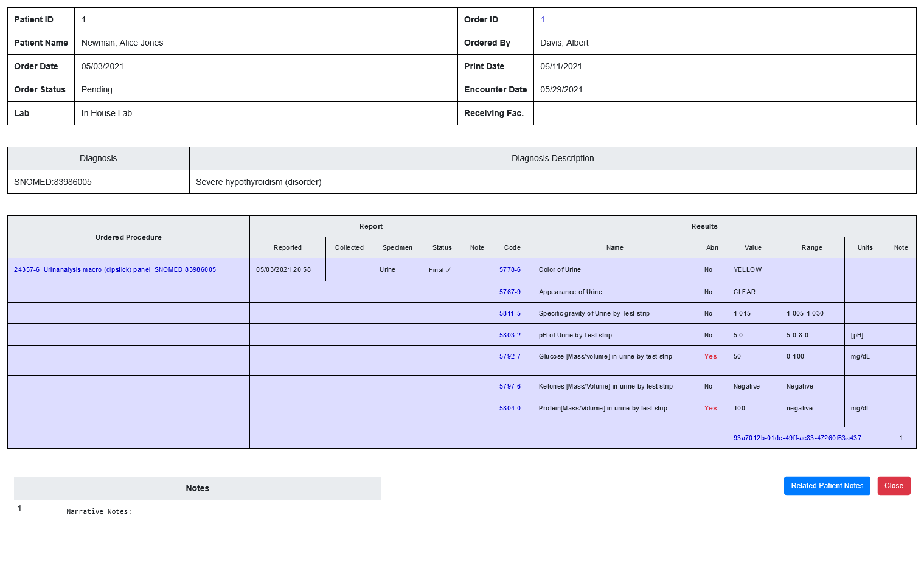Click the reported time 05/03/2021 20:58

coord(283,269)
